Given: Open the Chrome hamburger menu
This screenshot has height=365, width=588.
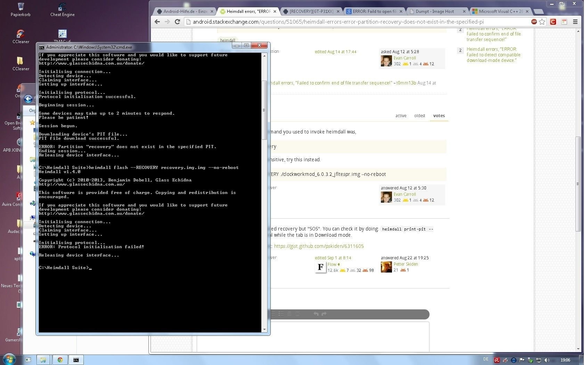Looking at the screenshot, I should pos(575,22).
